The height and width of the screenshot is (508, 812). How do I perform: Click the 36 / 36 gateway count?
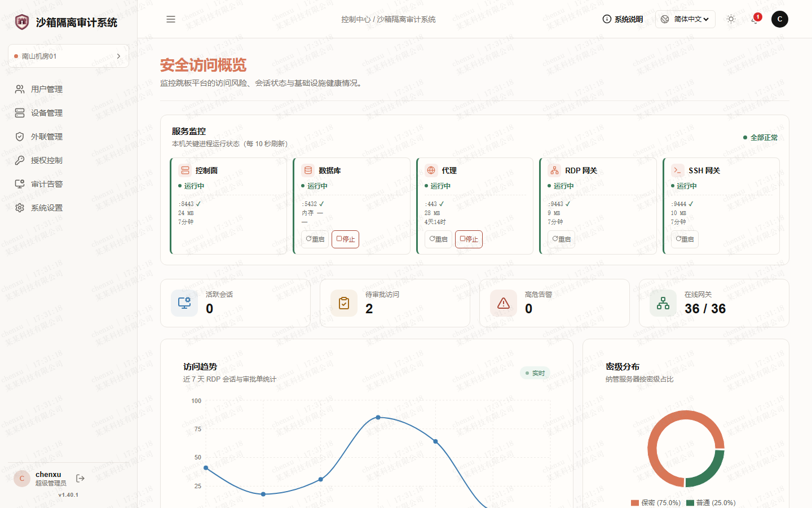[x=705, y=309]
